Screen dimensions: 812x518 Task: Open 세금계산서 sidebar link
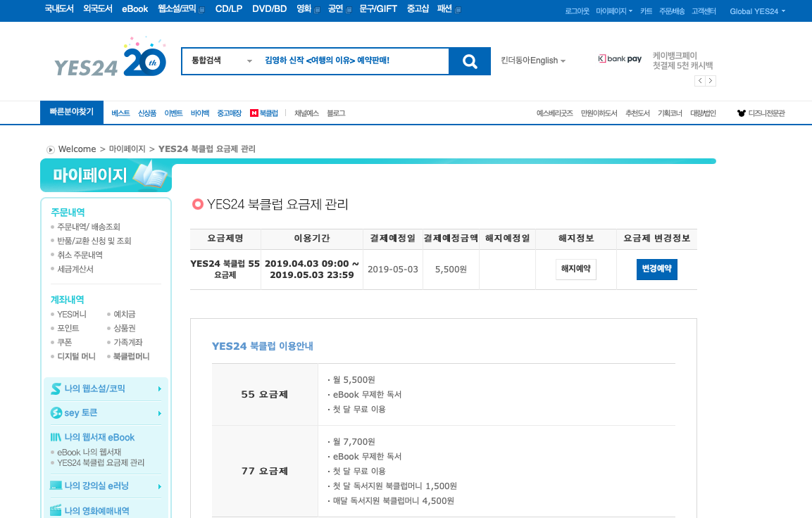[x=75, y=269]
